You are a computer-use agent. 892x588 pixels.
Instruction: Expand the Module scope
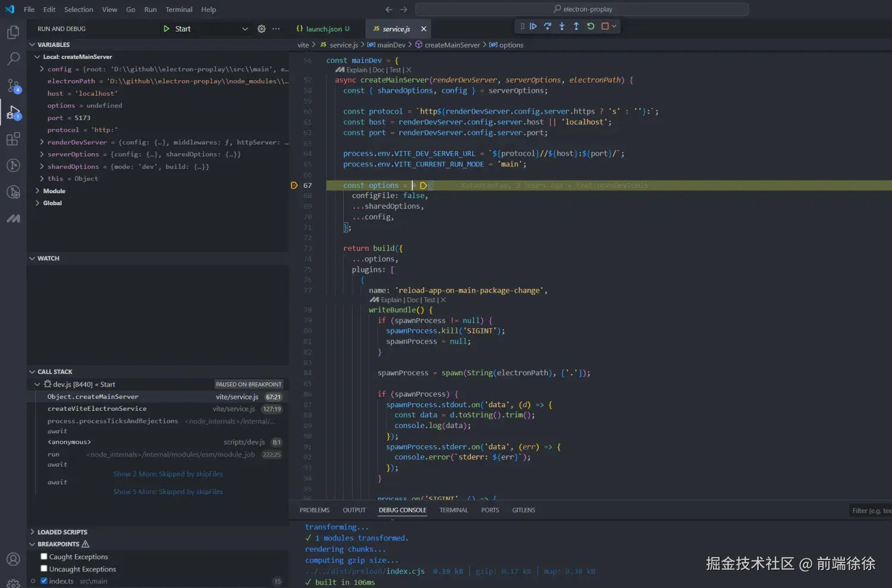click(x=37, y=191)
